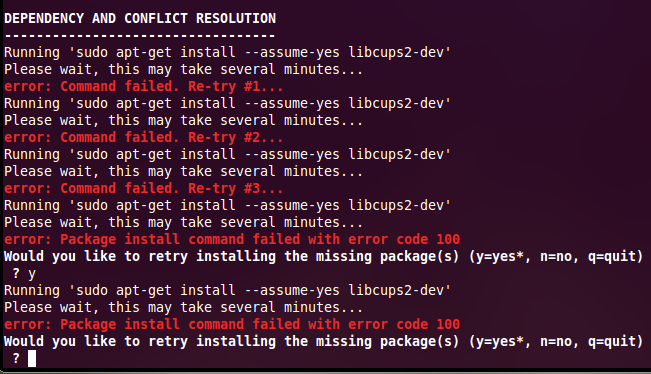This screenshot has height=374, width=651.
Task: Click the question mark before 'y'
Action: coord(16,274)
